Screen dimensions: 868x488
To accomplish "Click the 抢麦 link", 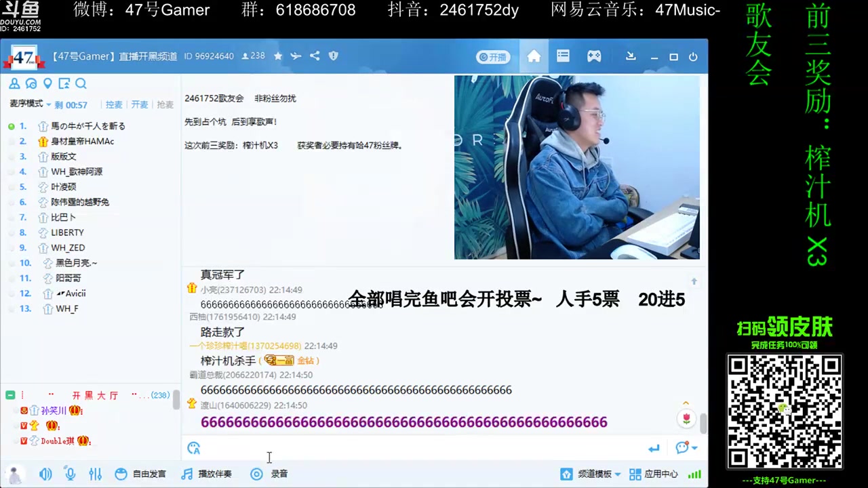I will point(165,104).
